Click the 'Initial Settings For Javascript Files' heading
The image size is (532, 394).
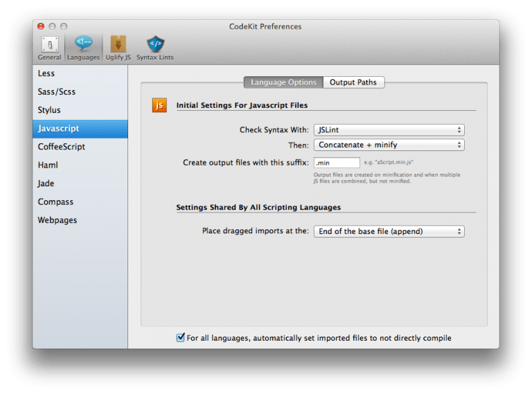point(242,105)
